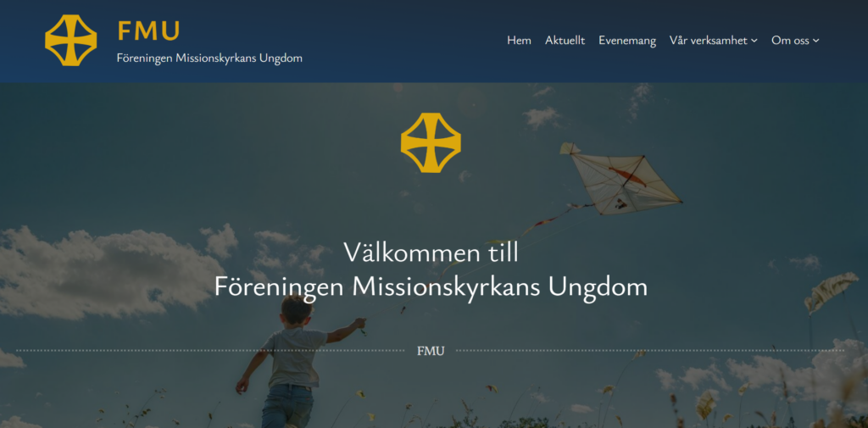Click the small FMU divider label

click(431, 351)
